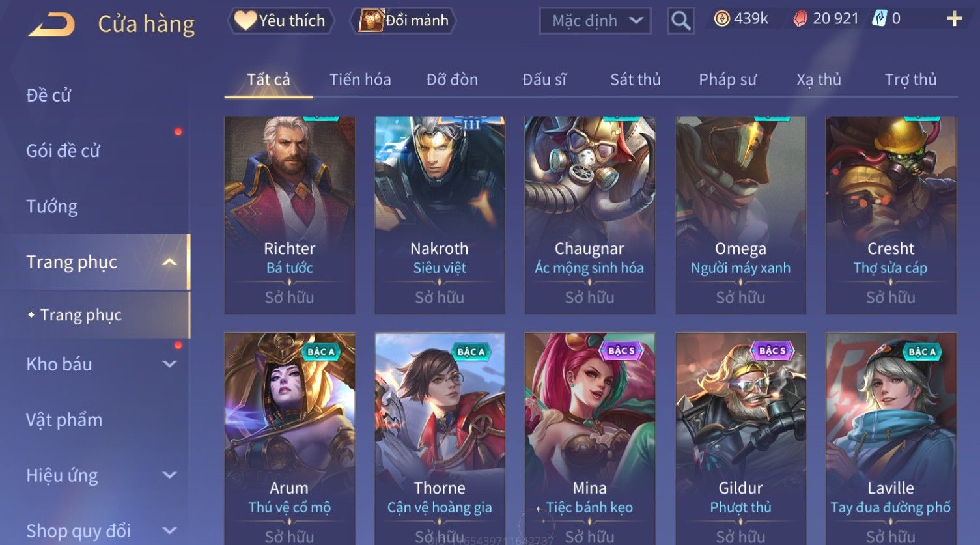Viewport: 980px width, 545px height.
Task: Go to Tướng in the sidebar
Action: click(52, 206)
